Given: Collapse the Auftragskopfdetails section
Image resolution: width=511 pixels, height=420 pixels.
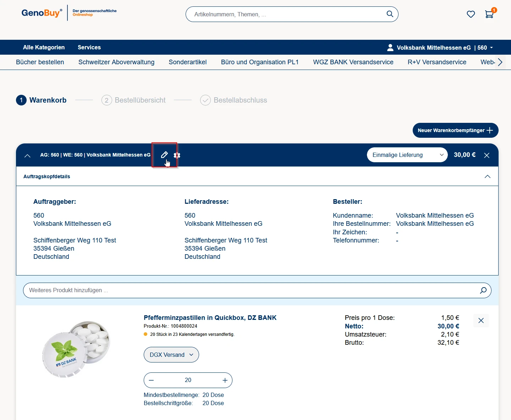Looking at the screenshot, I should [487, 176].
